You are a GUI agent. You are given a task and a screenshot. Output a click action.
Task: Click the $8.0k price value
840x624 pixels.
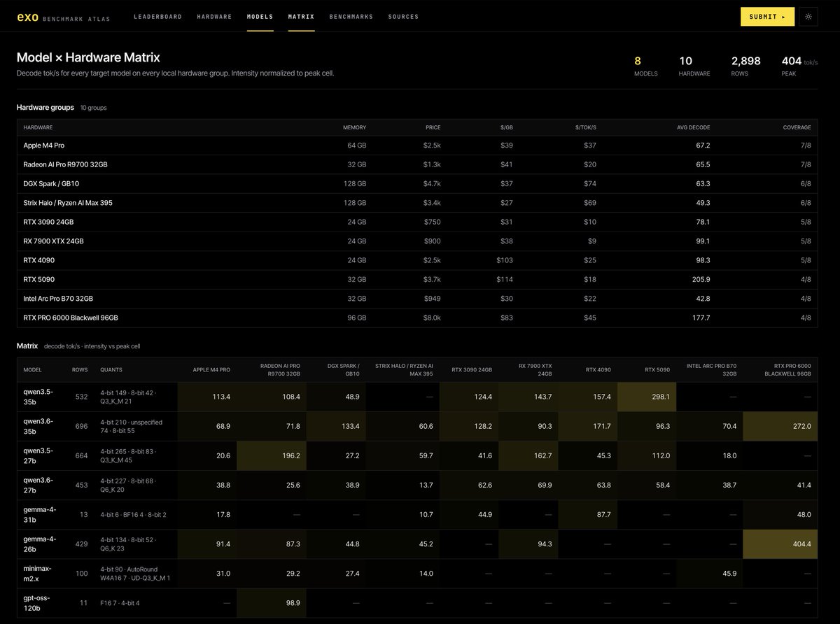(x=431, y=318)
